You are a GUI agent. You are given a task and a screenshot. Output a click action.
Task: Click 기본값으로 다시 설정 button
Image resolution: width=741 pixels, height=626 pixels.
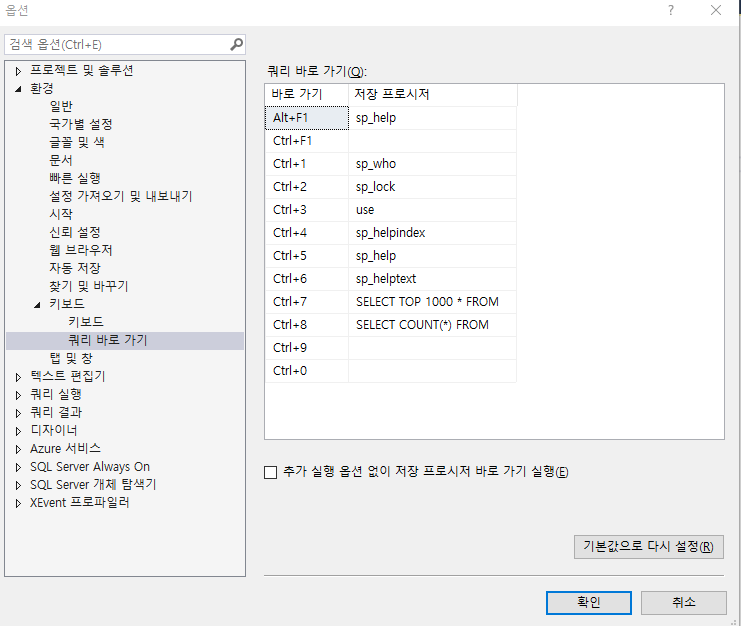(x=649, y=547)
